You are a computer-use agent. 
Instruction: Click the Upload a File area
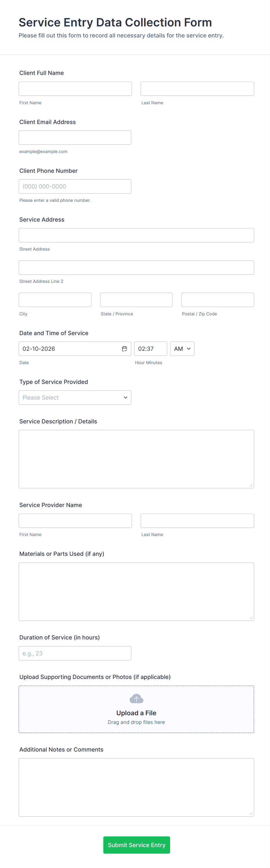136,712
